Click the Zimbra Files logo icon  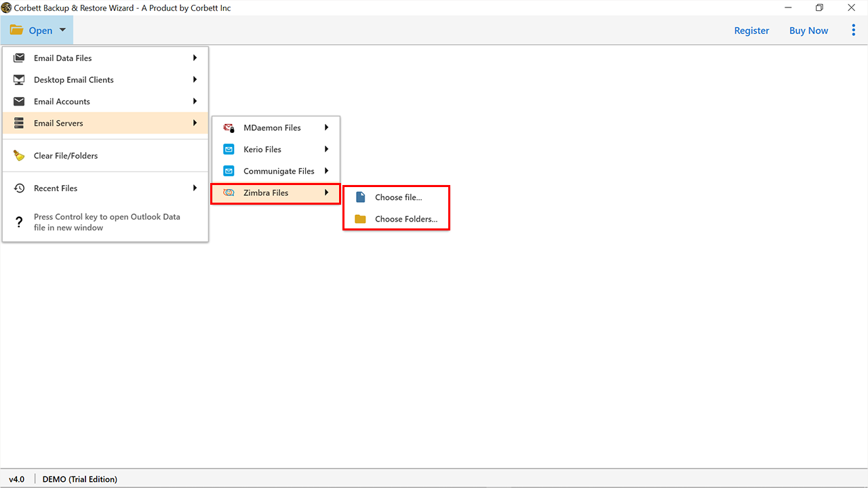coord(229,192)
